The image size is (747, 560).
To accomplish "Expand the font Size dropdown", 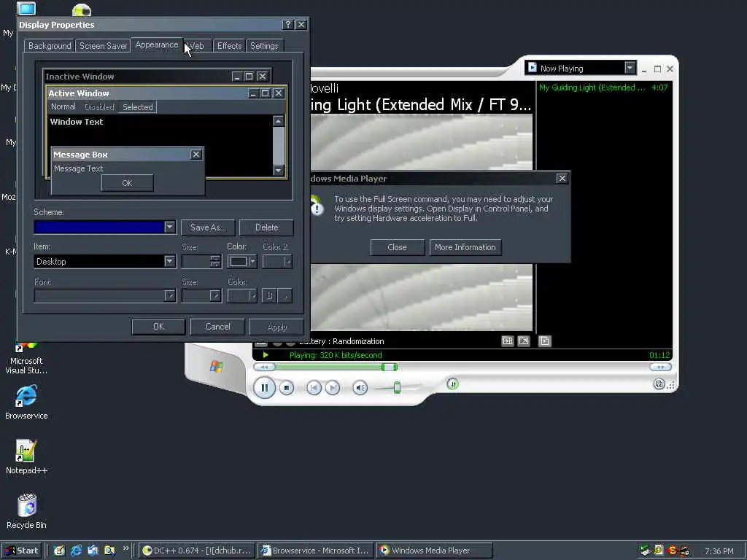I will click(x=215, y=296).
